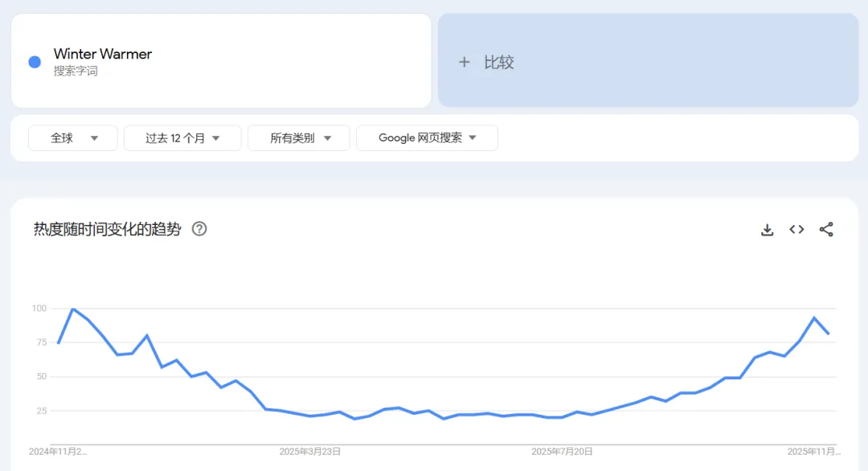This screenshot has height=471, width=868.
Task: Click the help icon beside the chart title
Action: coord(199,229)
